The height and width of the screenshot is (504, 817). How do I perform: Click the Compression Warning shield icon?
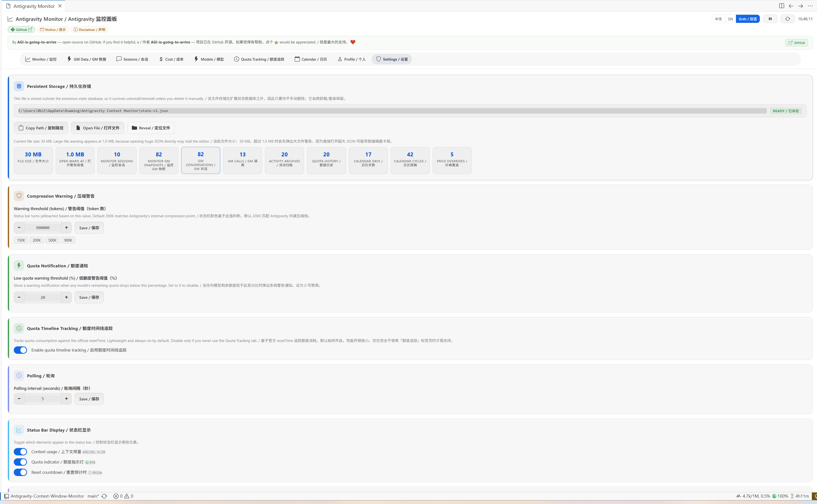point(19,196)
